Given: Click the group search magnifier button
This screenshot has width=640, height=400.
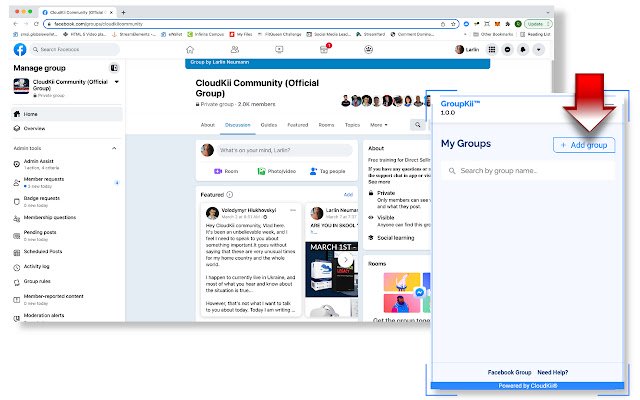Looking at the screenshot, I should (418, 125).
